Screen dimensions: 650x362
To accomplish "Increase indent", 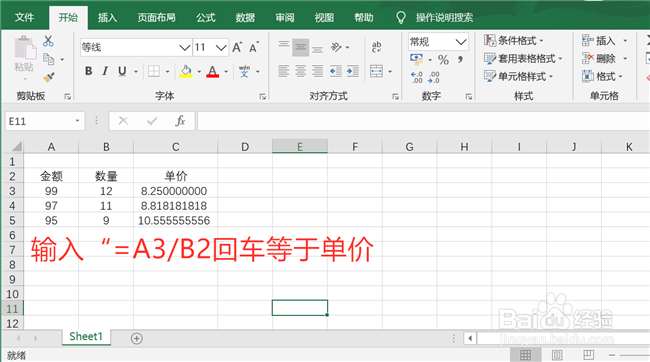I will (353, 71).
